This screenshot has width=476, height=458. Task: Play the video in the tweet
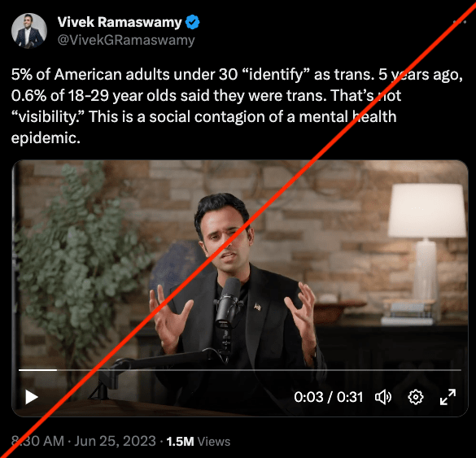pyautogui.click(x=31, y=397)
